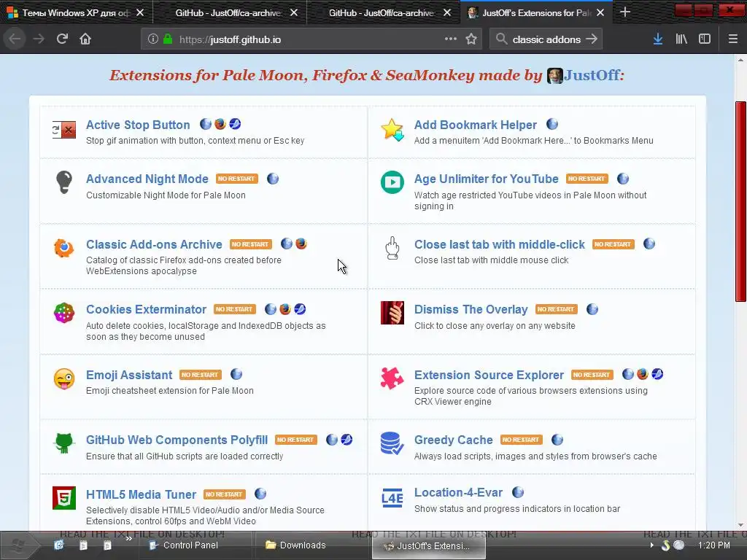Click the Active Stop Button extension icon

pos(64,130)
